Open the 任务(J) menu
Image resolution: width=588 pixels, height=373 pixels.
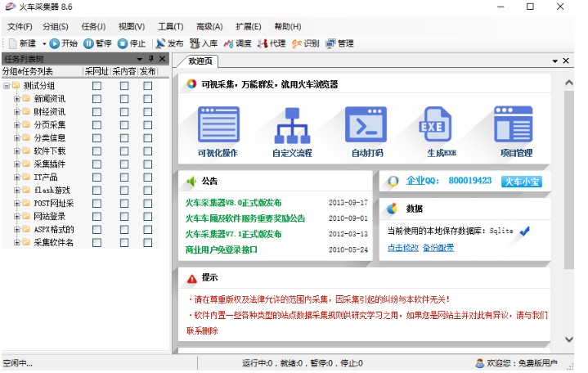point(93,27)
